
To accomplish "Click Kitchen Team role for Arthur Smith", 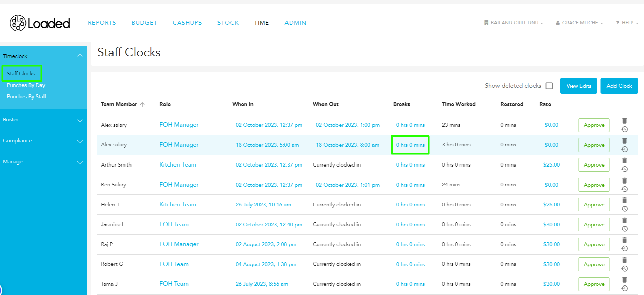I will click(178, 164).
